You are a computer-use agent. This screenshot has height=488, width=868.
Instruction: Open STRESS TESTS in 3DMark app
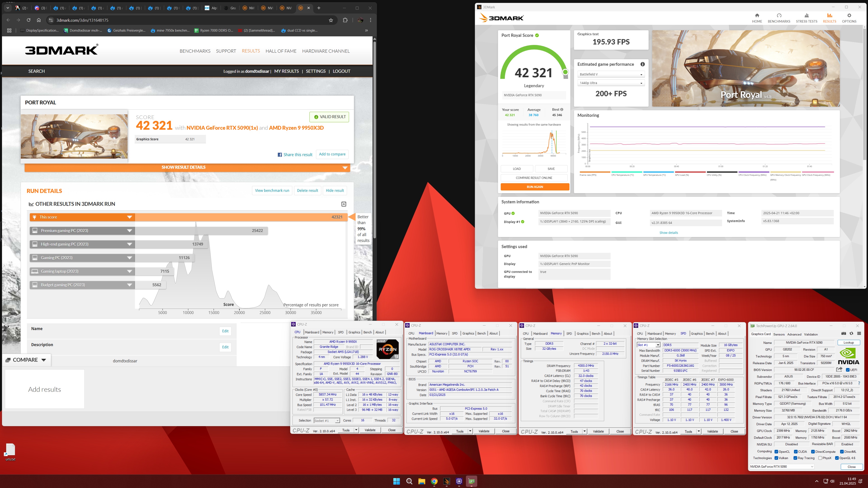coord(806,18)
